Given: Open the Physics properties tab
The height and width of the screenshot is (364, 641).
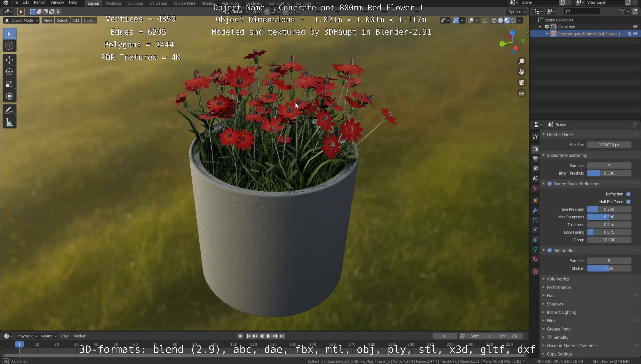Looking at the screenshot, I should tap(535, 230).
